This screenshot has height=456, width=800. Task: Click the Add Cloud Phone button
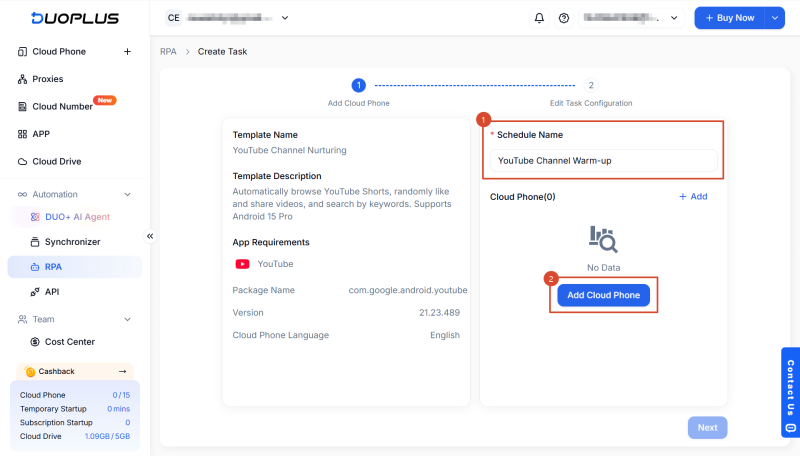coord(604,295)
